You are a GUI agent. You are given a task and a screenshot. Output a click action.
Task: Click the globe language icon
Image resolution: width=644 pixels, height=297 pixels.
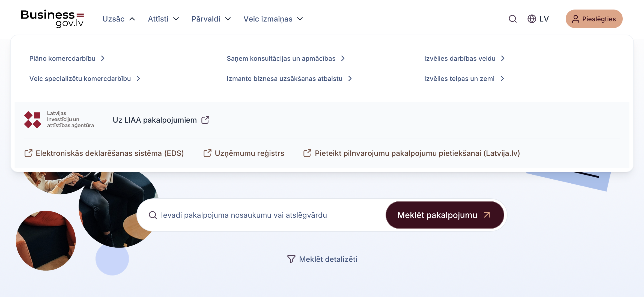[x=532, y=19]
